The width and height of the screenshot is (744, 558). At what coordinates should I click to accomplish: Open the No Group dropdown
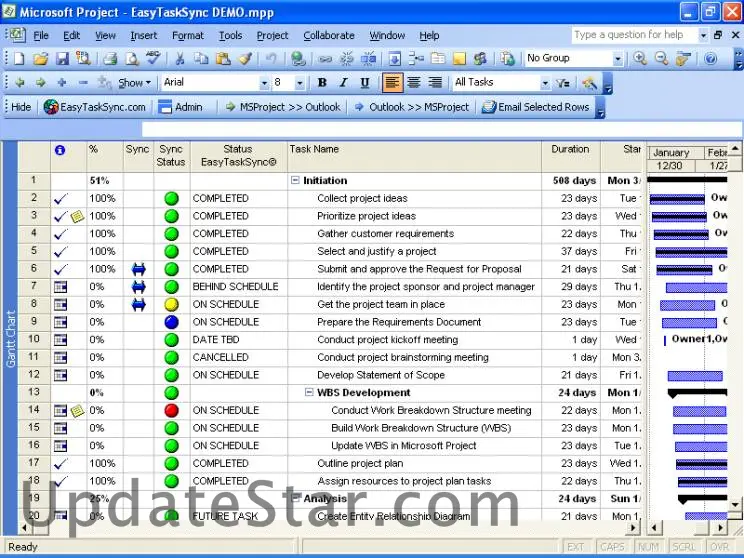click(x=617, y=59)
